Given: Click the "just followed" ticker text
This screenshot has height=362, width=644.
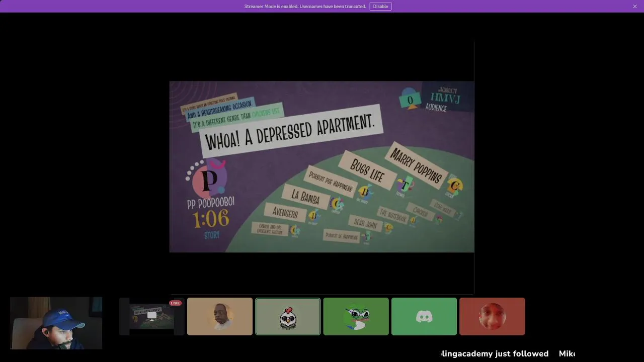Looking at the screenshot, I should 522,353.
